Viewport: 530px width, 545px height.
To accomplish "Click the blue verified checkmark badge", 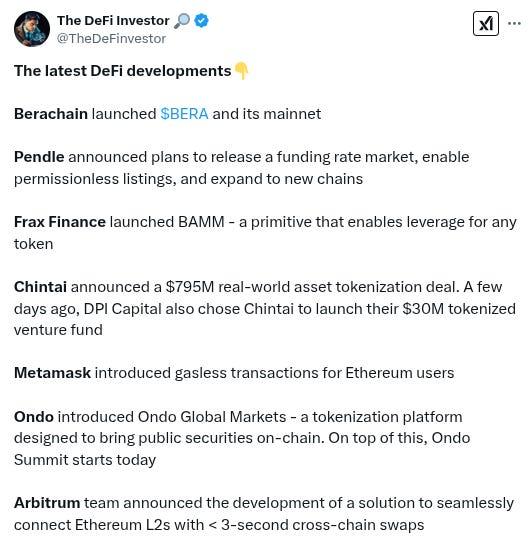I will (201, 21).
